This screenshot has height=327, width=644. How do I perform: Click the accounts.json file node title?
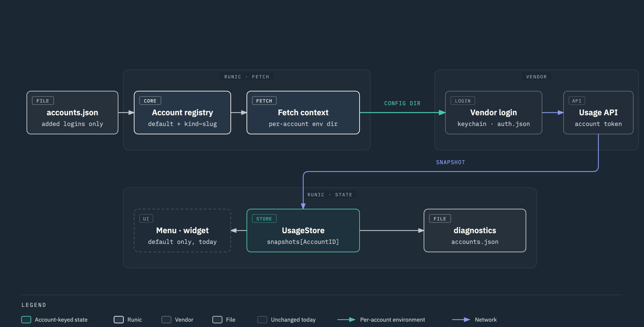point(72,113)
